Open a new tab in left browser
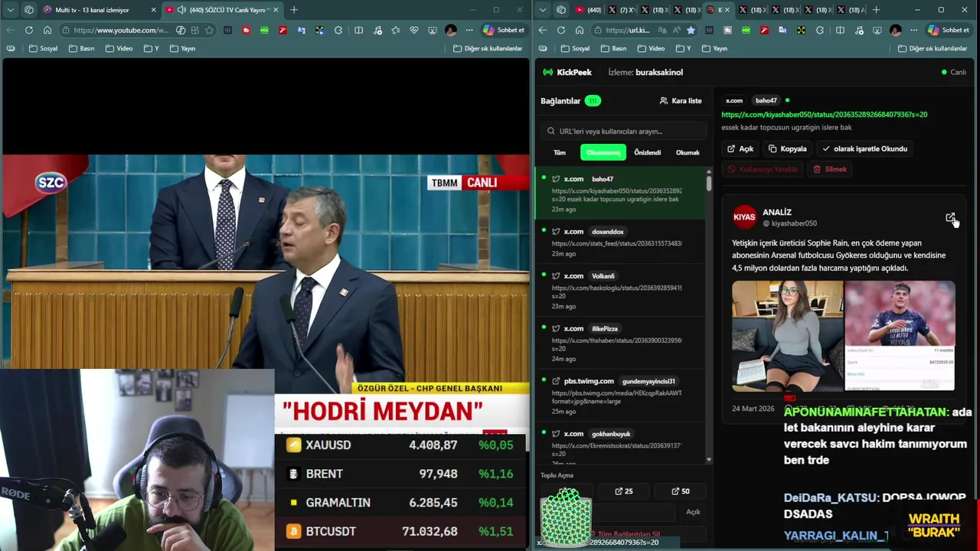Screen dimensions: 980x551 click(x=294, y=10)
